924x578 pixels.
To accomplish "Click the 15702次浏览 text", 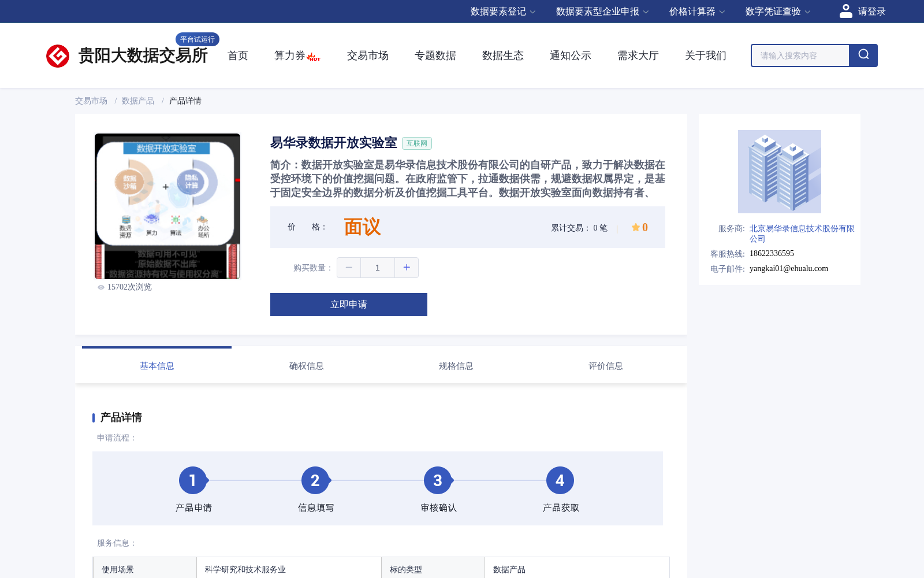I will tap(129, 287).
